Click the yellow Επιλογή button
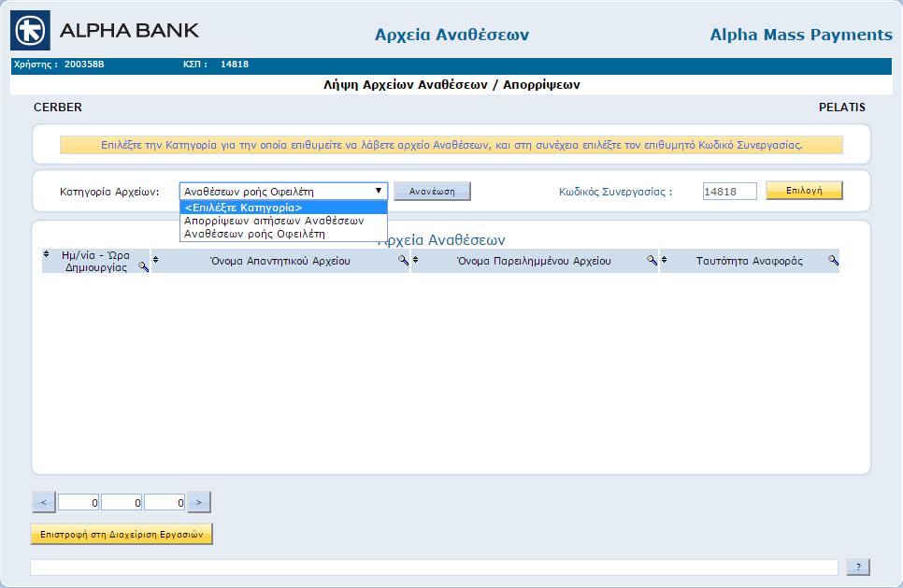The width and height of the screenshot is (903, 588). [804, 191]
